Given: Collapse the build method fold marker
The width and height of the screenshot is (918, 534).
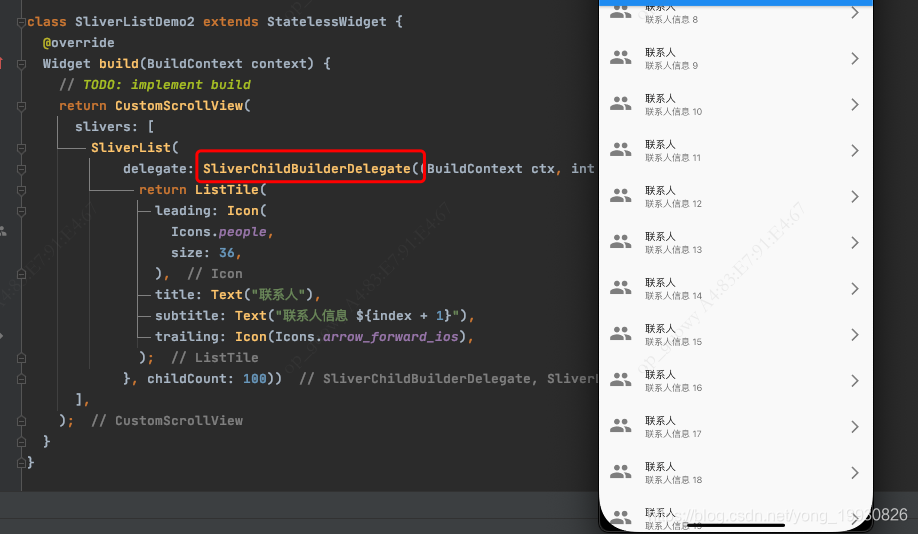Looking at the screenshot, I should (x=22, y=64).
